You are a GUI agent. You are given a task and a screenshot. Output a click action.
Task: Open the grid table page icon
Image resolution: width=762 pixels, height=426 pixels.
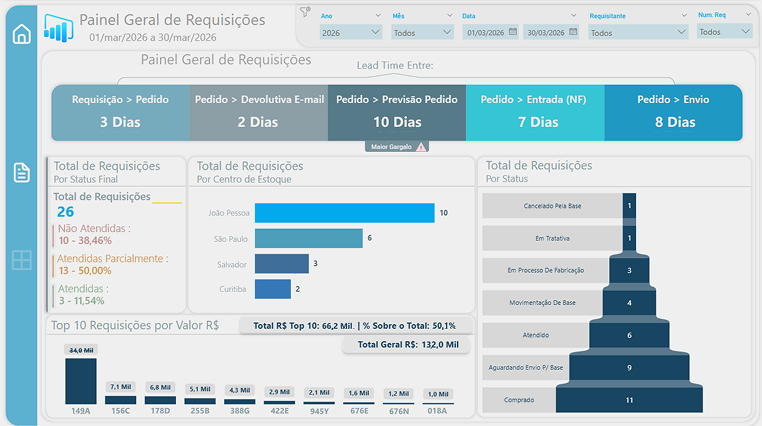pyautogui.click(x=21, y=260)
